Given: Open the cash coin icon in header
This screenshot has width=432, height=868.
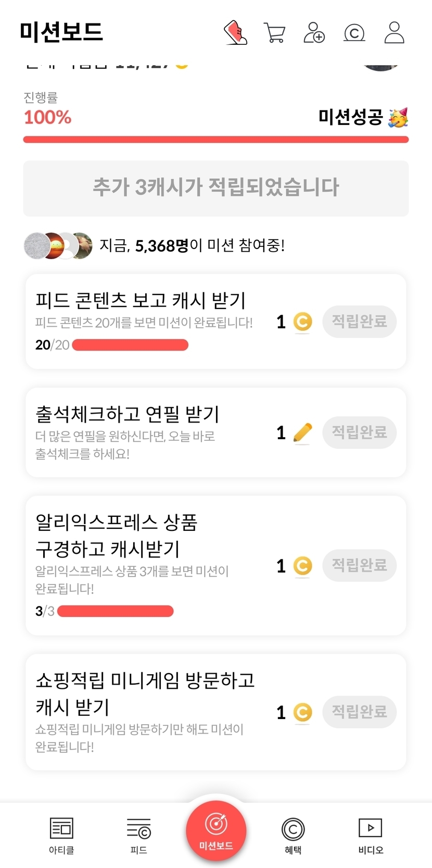Looking at the screenshot, I should coord(354,33).
